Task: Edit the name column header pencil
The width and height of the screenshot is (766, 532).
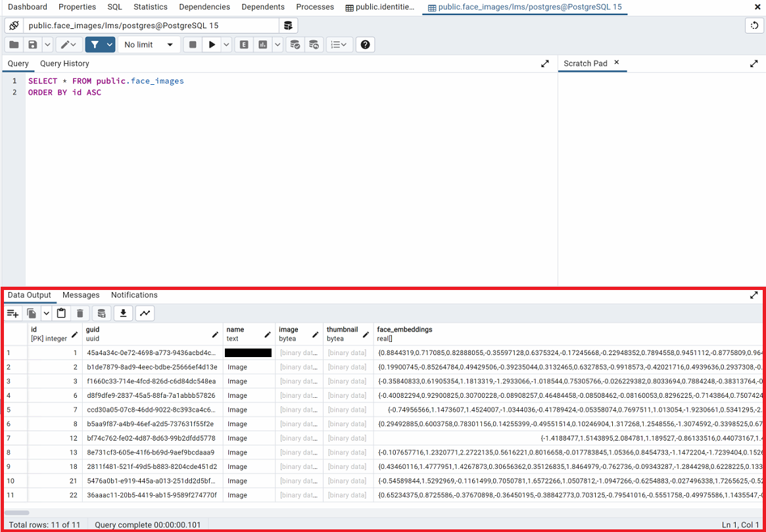Action: [268, 335]
